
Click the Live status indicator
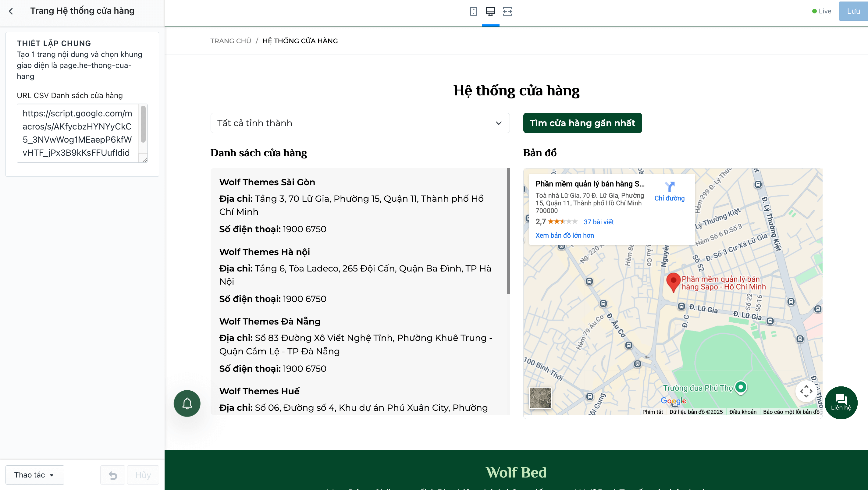(x=821, y=11)
